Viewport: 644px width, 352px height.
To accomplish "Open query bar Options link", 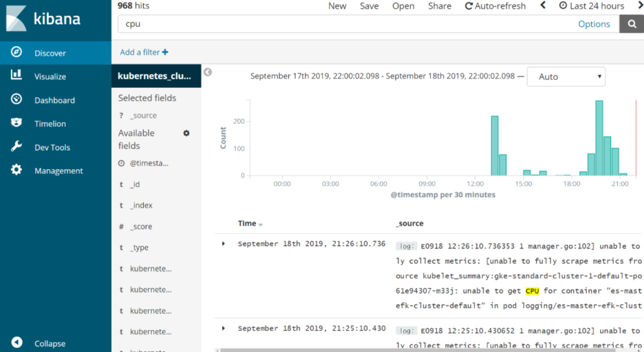I will [x=594, y=24].
